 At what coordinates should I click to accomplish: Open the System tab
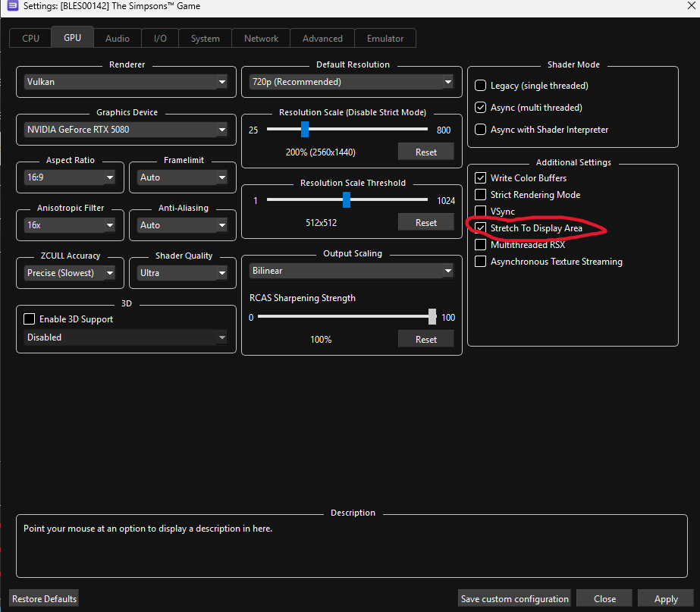point(206,39)
